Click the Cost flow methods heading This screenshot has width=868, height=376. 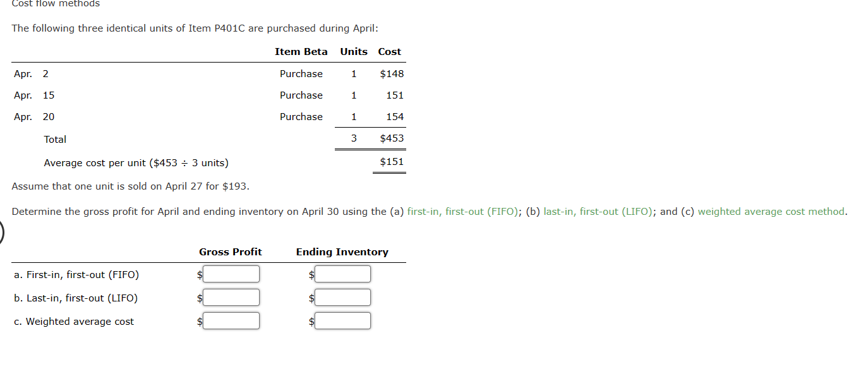pyautogui.click(x=54, y=4)
